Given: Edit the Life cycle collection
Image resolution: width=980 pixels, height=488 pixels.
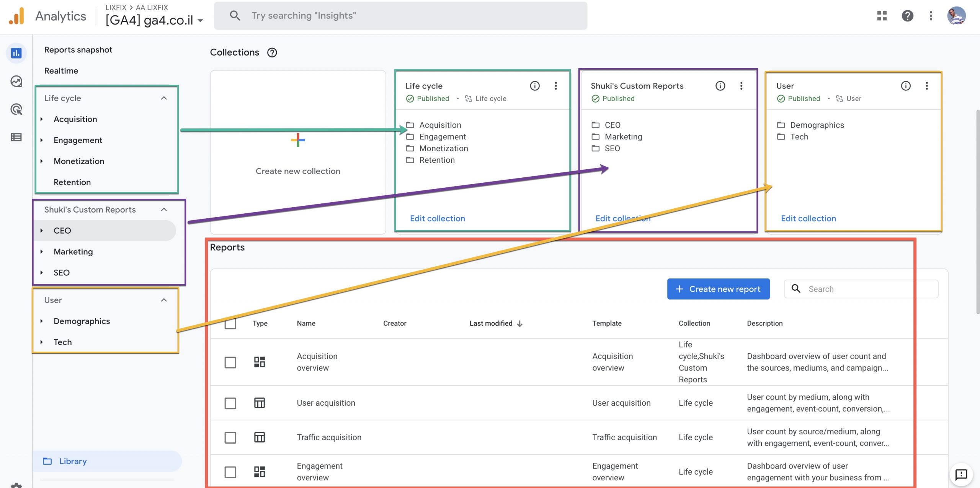Looking at the screenshot, I should 438,218.
